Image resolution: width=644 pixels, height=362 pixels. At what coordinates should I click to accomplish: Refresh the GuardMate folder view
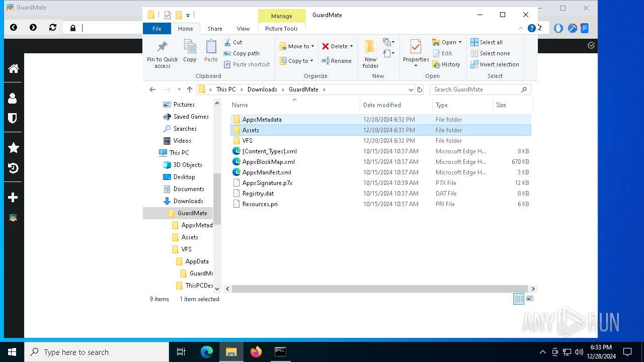tap(420, 89)
